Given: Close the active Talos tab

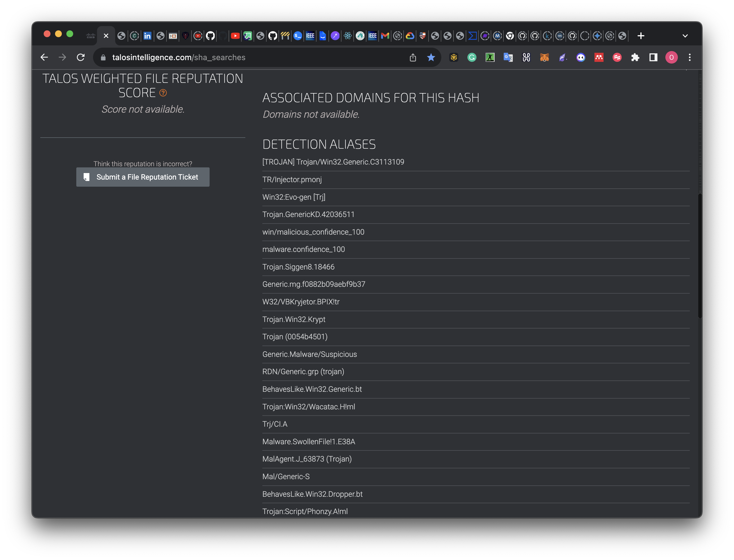Looking at the screenshot, I should coord(106,36).
